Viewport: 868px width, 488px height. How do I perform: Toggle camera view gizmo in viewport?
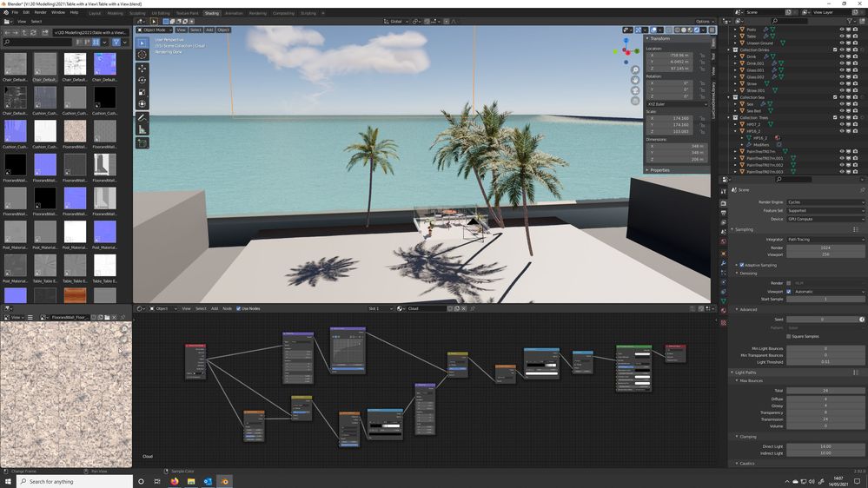point(635,90)
